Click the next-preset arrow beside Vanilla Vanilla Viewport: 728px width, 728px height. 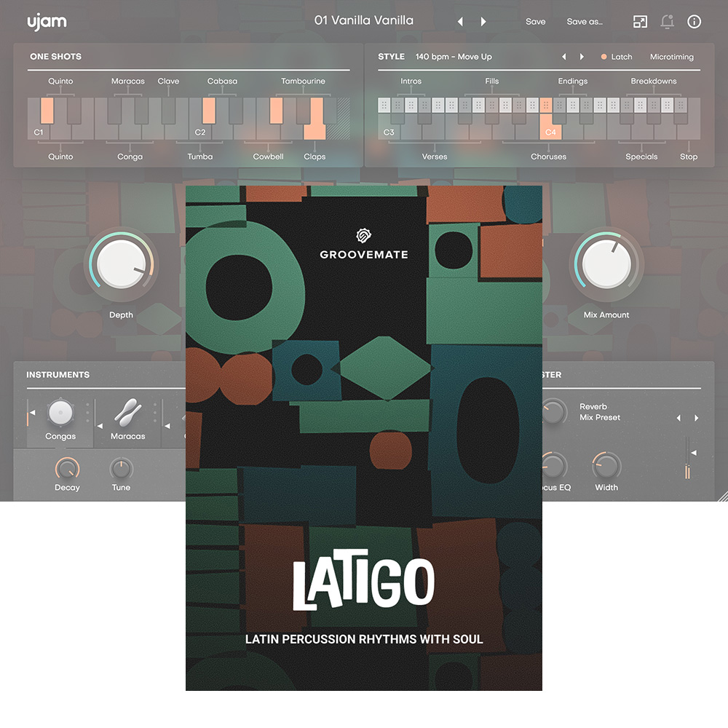pos(483,22)
